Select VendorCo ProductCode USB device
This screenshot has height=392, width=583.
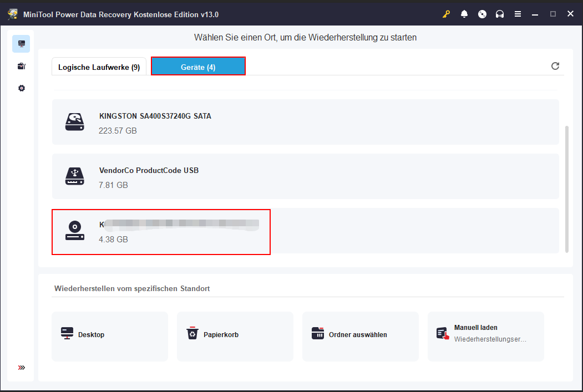[x=305, y=176]
